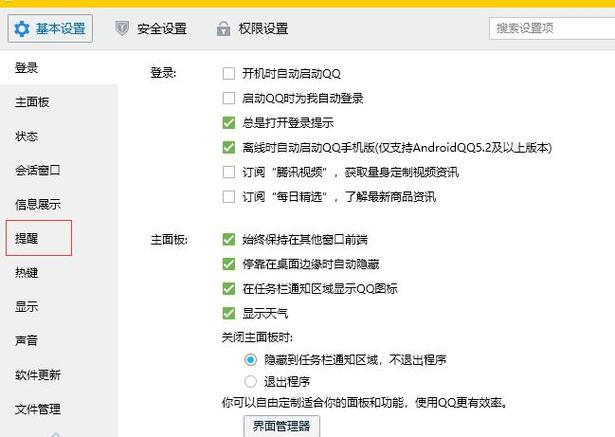Uncheck 显示天气 checkbox
This screenshot has height=437, width=615.
229,313
